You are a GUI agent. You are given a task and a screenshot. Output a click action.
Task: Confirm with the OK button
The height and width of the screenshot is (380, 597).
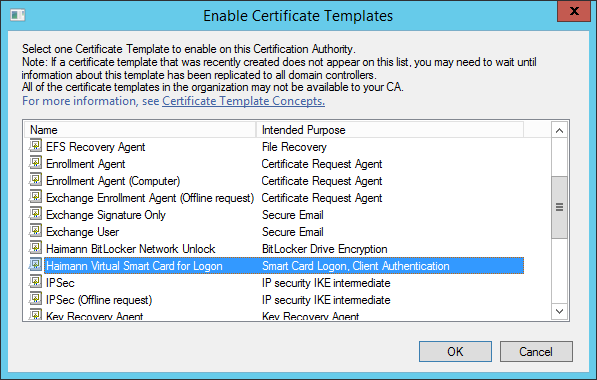click(455, 351)
